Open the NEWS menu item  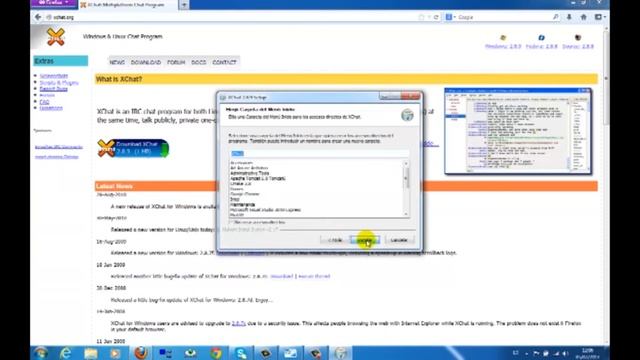coord(117,62)
